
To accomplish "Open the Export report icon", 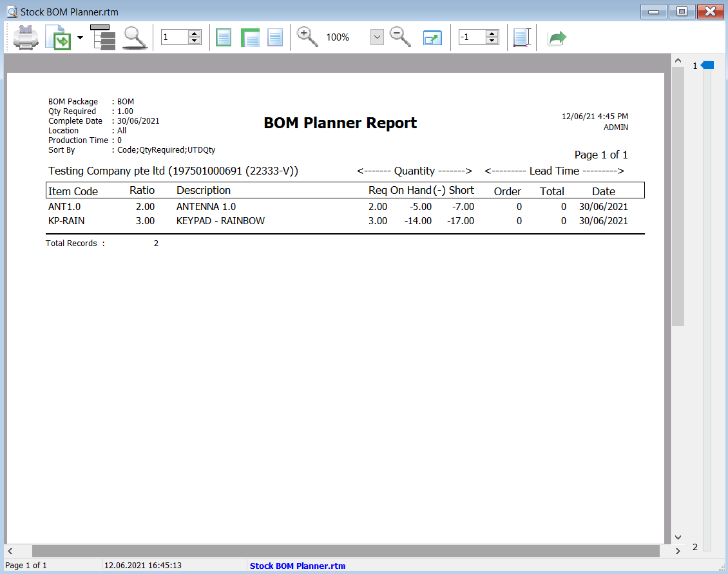I will coord(56,37).
